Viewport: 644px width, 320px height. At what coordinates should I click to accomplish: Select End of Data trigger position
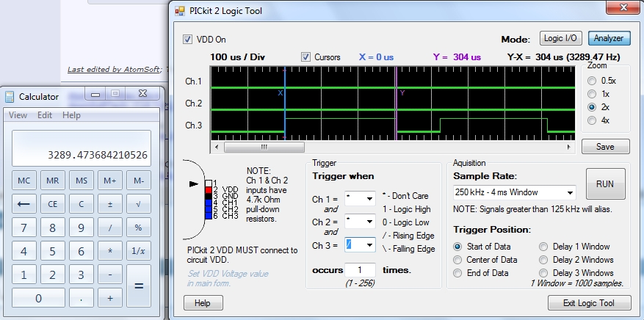click(x=457, y=273)
